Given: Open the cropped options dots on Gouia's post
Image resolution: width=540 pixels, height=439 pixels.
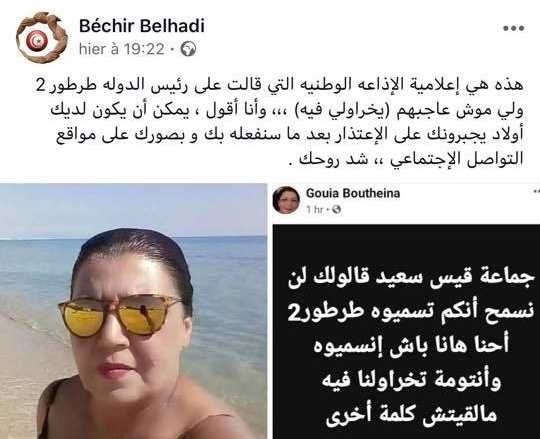Looking at the screenshot, I should [x=536, y=190].
